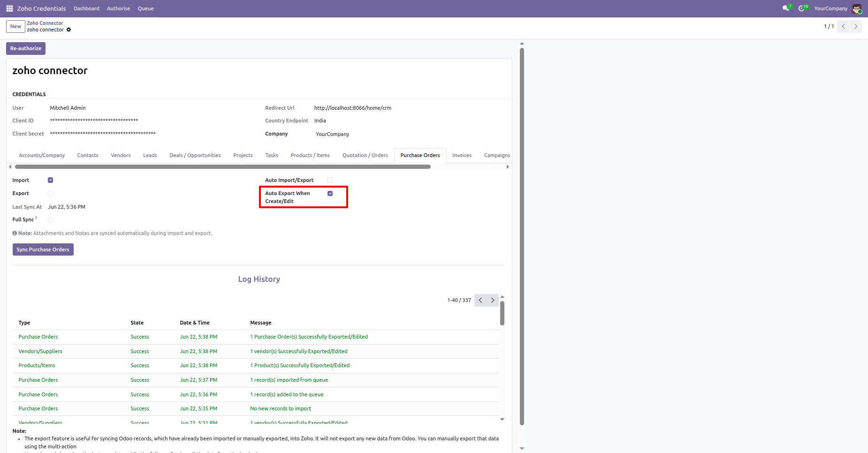Go to next record arrow
This screenshot has height=453, width=868.
pos(856,26)
